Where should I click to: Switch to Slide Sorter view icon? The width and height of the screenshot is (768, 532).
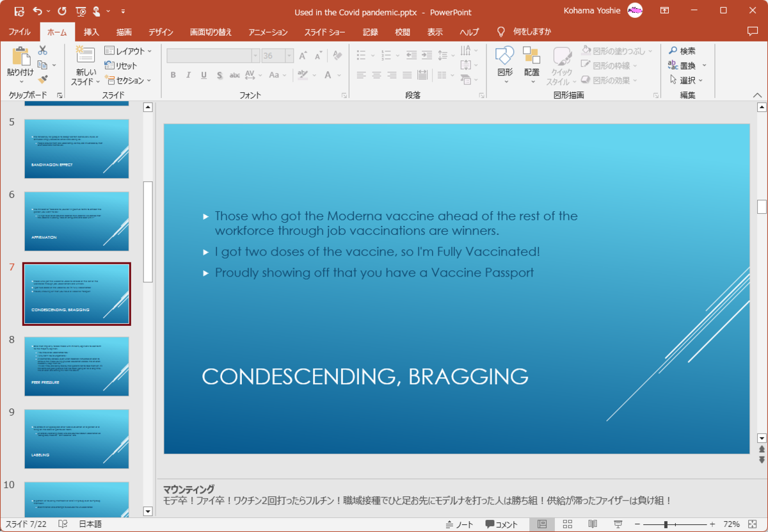click(568, 524)
